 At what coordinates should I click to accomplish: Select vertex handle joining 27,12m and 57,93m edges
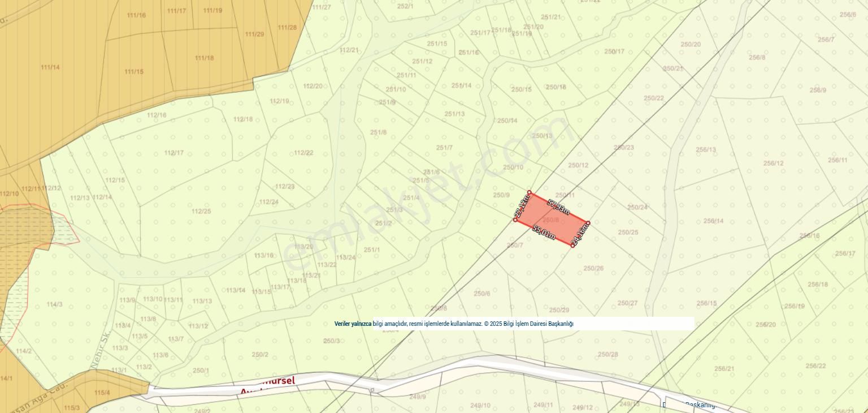point(530,192)
